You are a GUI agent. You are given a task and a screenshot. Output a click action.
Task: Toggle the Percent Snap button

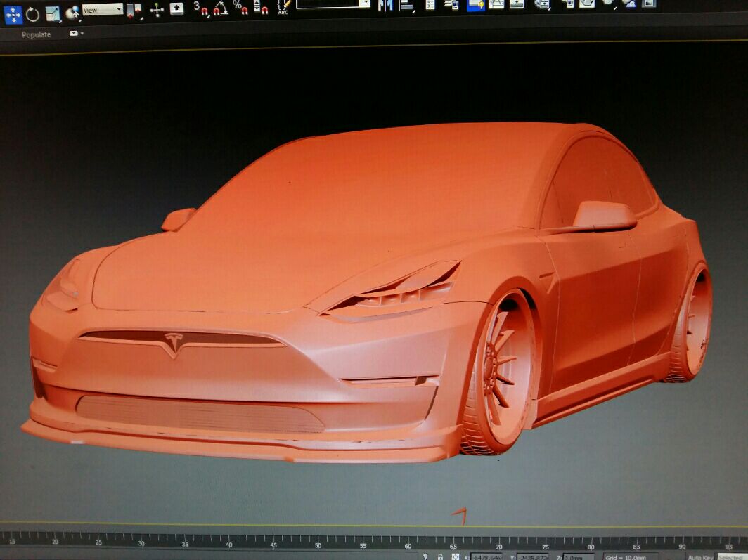tap(240, 7)
